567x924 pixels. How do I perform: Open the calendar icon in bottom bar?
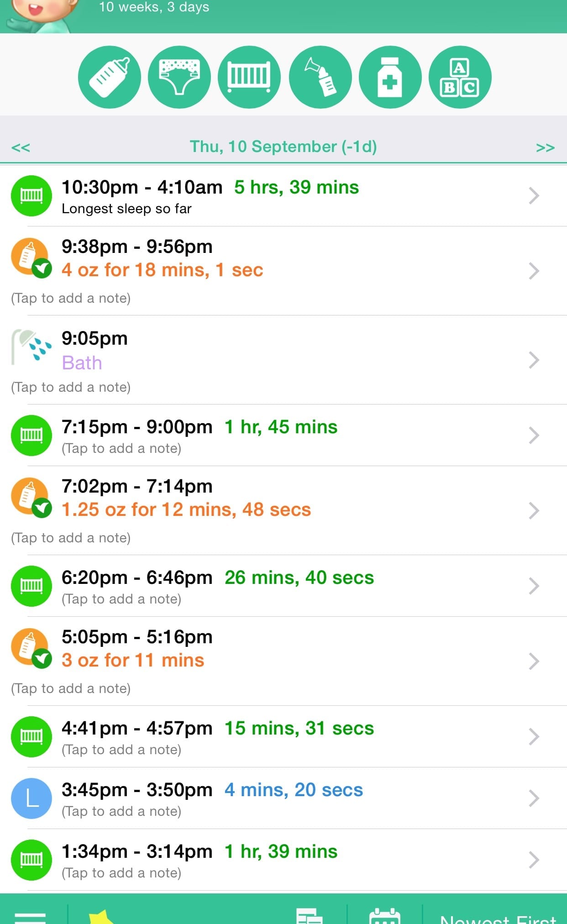pos(384,917)
